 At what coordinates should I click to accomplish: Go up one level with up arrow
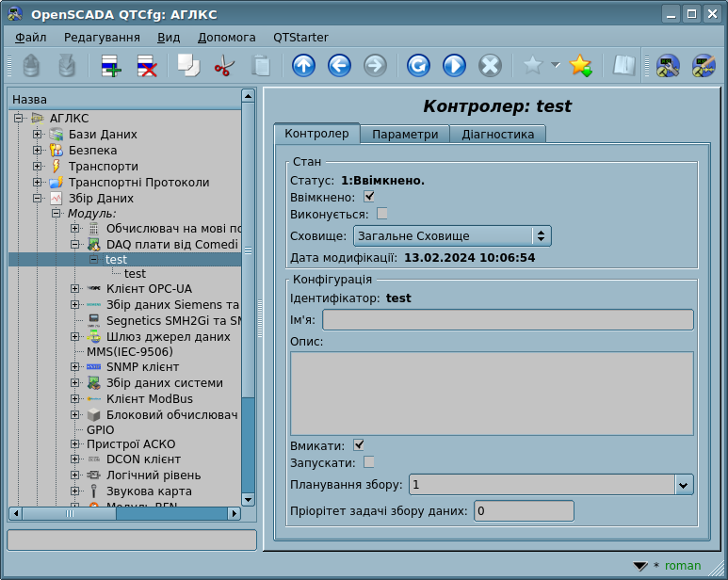tap(303, 66)
